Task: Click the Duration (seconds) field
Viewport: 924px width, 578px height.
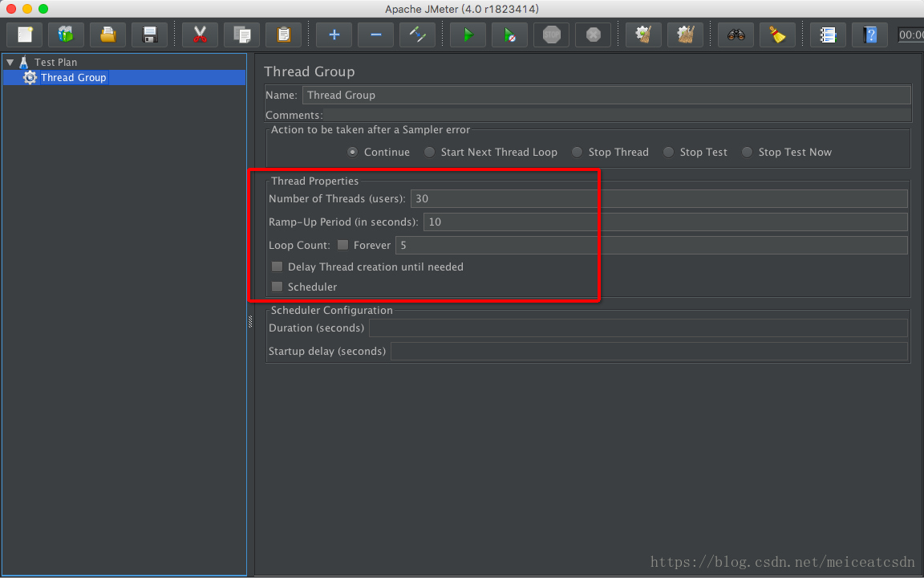Action: point(638,328)
